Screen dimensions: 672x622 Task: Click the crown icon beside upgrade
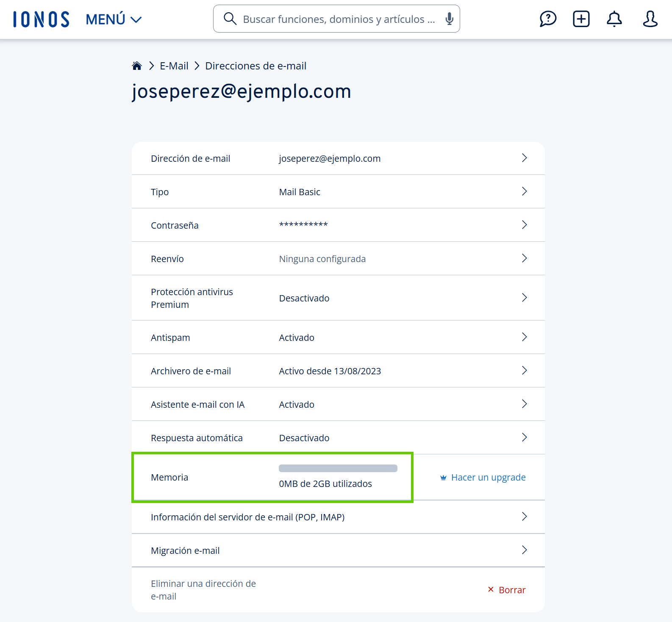tap(443, 478)
